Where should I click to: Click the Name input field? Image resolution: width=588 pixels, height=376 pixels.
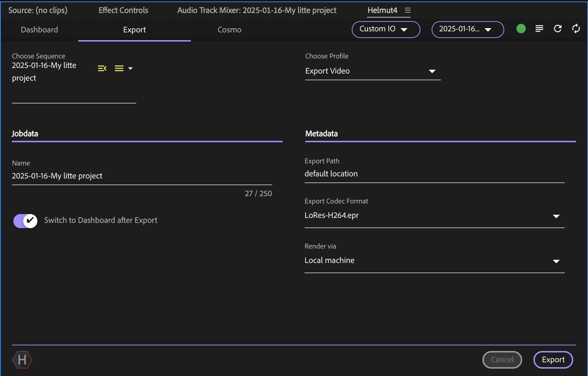point(142,176)
